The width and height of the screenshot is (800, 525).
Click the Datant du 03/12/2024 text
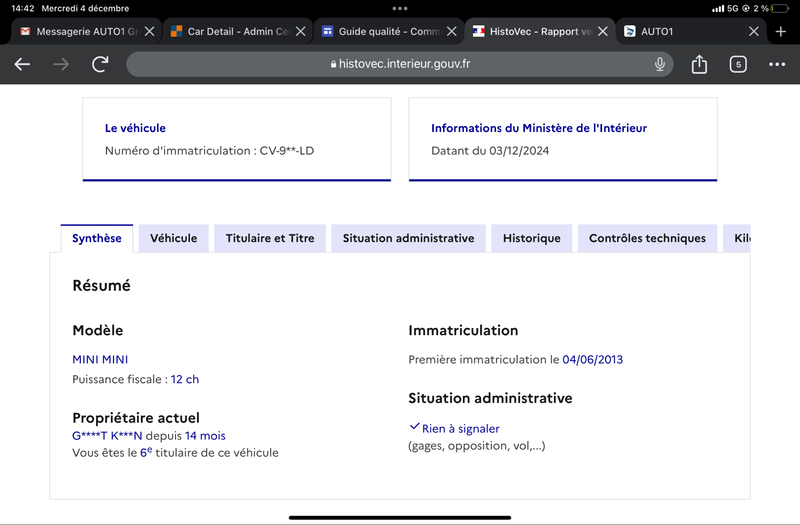490,151
